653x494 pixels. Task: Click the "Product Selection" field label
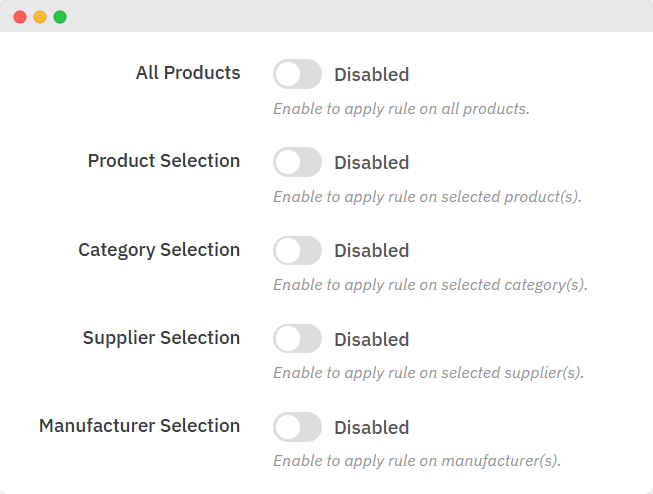[164, 161]
